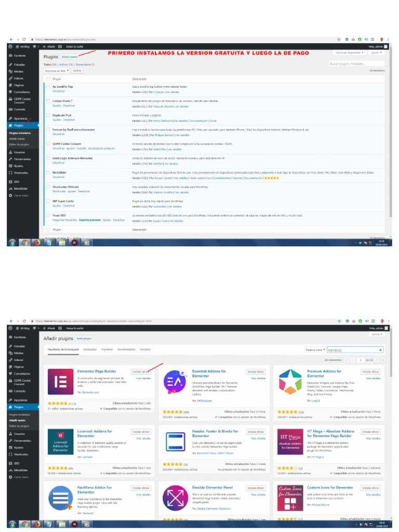Open top Acciones en lote dropdown

(57, 71)
